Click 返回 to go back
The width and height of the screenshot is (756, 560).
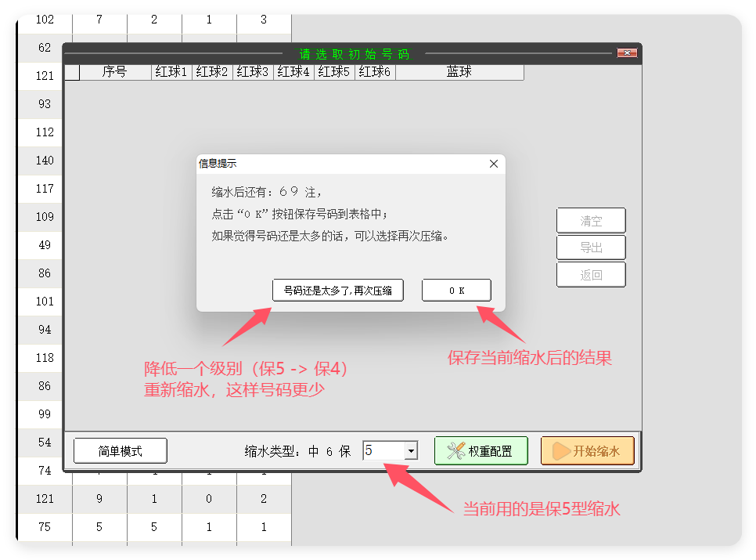tap(591, 274)
